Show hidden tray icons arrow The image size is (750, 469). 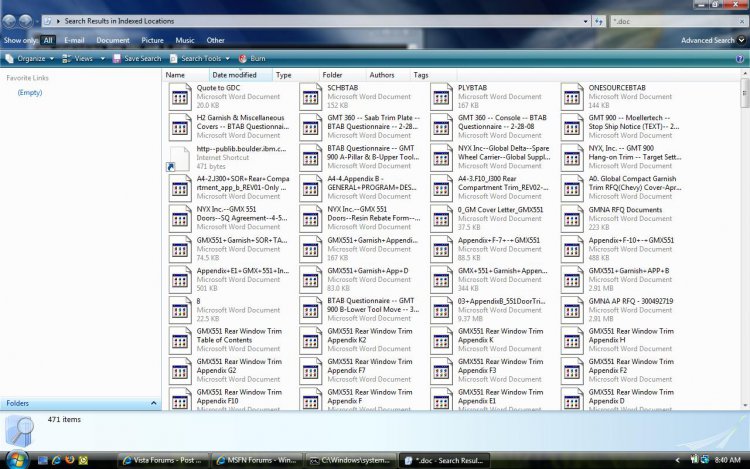point(677,460)
